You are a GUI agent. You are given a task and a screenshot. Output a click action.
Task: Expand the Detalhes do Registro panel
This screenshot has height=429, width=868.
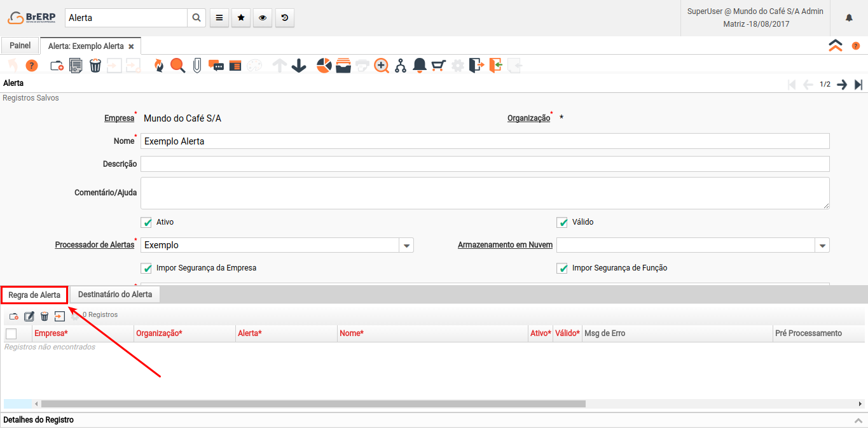coord(858,420)
